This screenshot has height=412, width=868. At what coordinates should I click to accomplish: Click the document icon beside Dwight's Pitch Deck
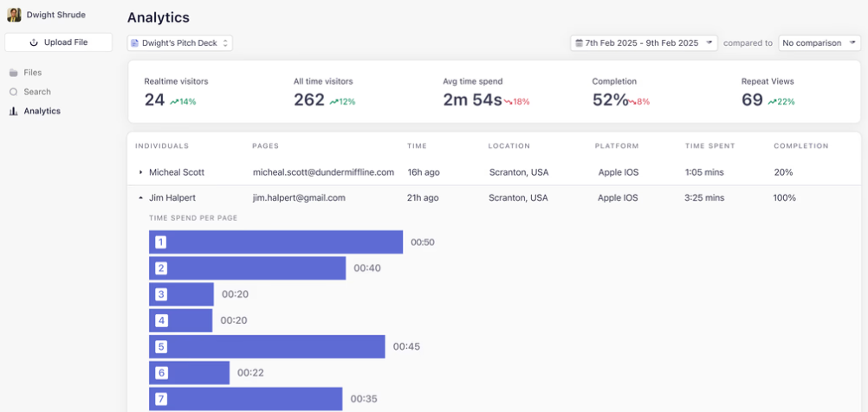coord(134,43)
